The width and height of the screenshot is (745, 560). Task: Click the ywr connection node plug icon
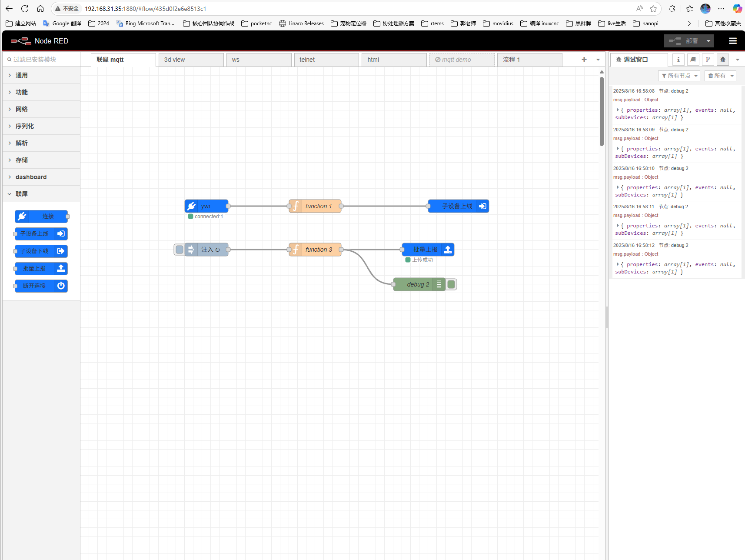pyautogui.click(x=191, y=206)
